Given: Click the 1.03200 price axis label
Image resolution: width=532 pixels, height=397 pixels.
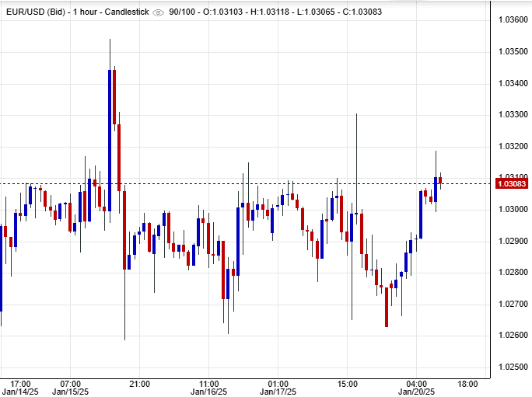Looking at the screenshot, I should click(x=513, y=147).
